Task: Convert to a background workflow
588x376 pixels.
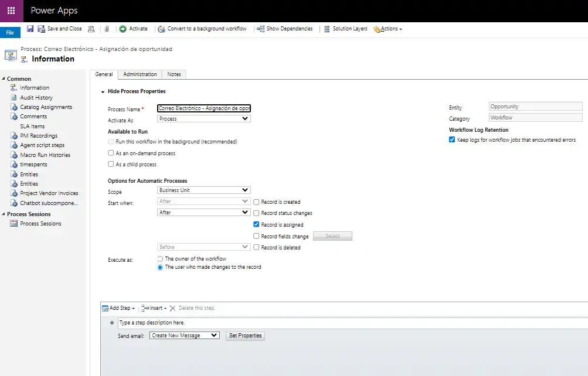Action: 202,29
